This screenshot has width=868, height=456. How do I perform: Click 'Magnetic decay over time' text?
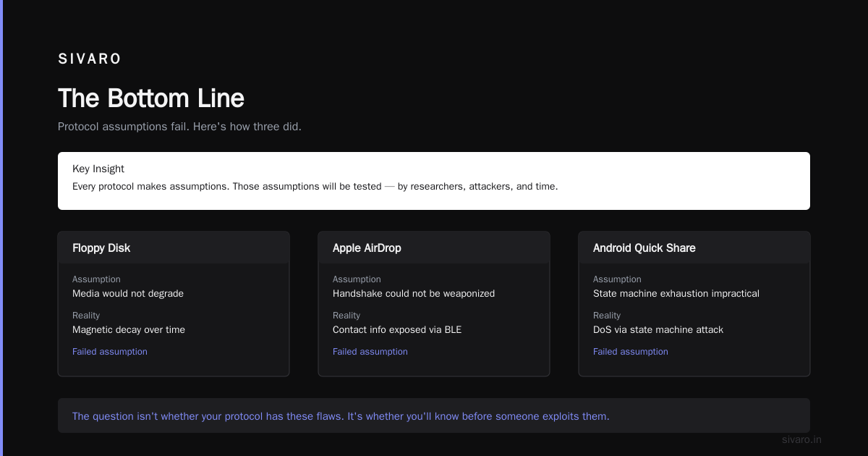(129, 330)
